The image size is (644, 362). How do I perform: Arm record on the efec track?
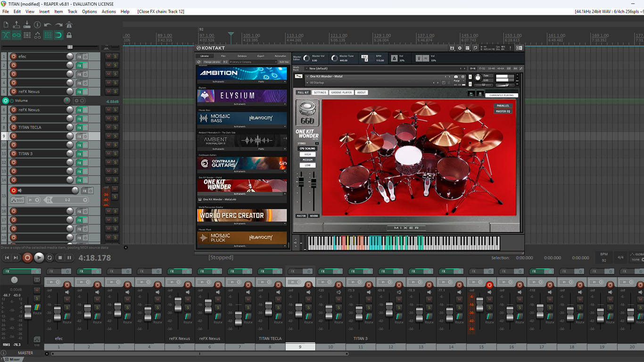[13, 57]
